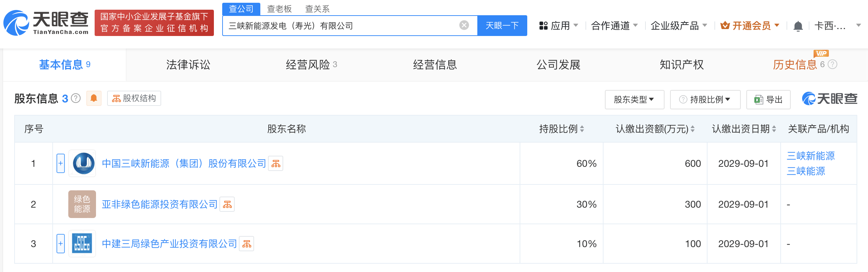Switch to the 查老板 search tab

coord(279,9)
